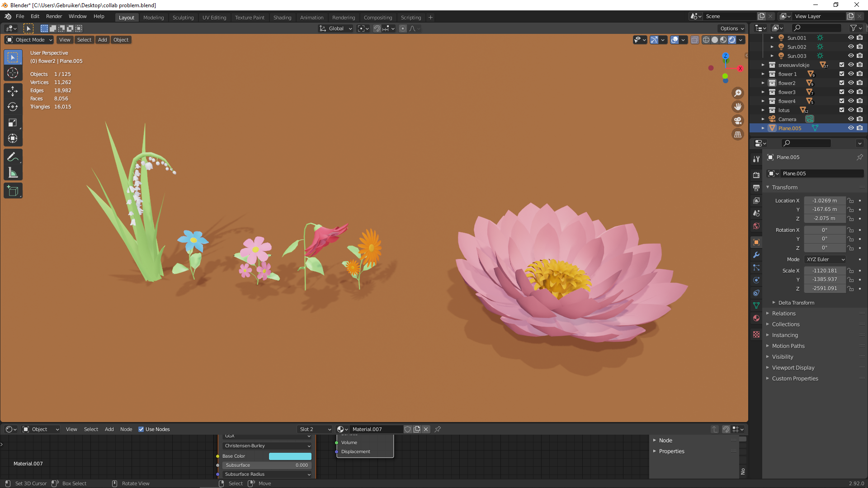The height and width of the screenshot is (488, 868).
Task: Open the Modifier properties wrench tab
Action: (756, 255)
